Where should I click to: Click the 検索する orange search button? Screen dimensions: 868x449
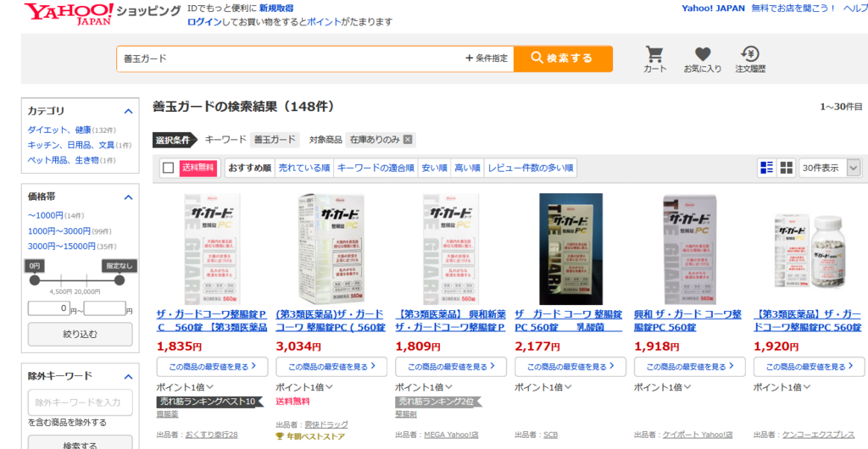[563, 58]
